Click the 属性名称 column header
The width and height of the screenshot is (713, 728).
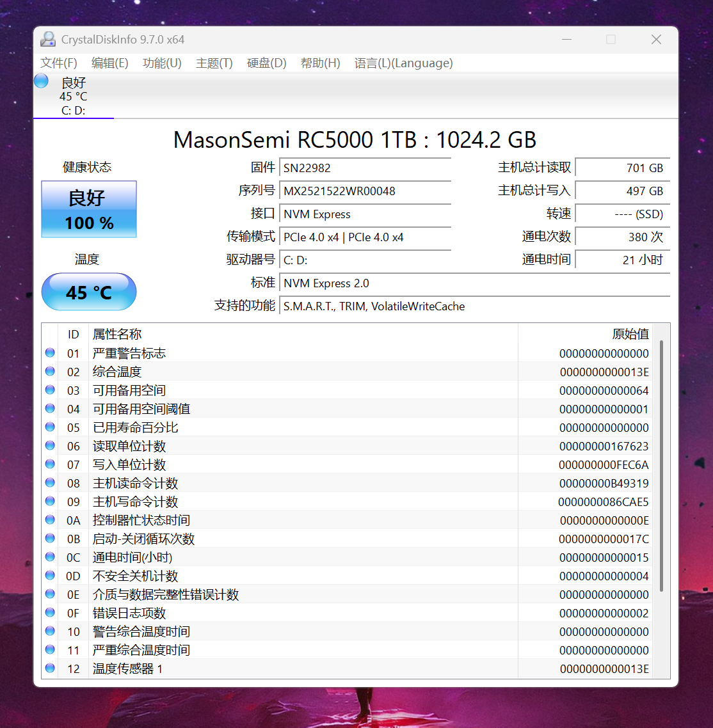[x=303, y=335]
